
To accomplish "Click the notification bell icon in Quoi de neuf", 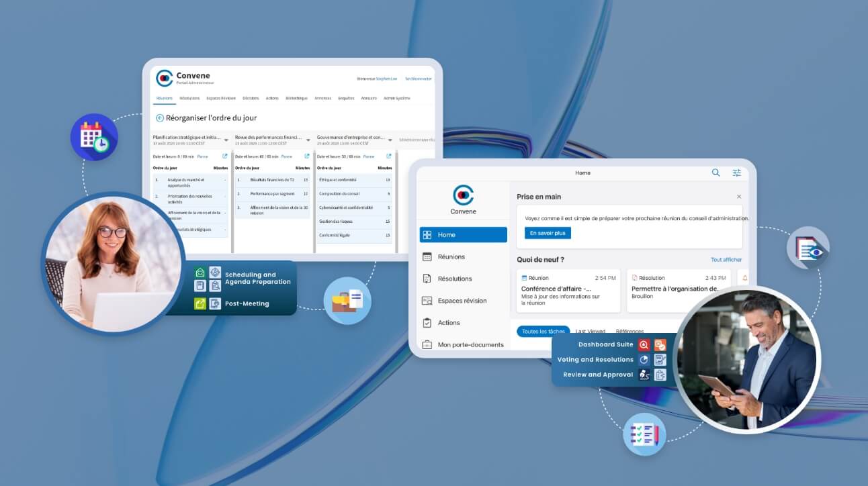I will coord(744,278).
